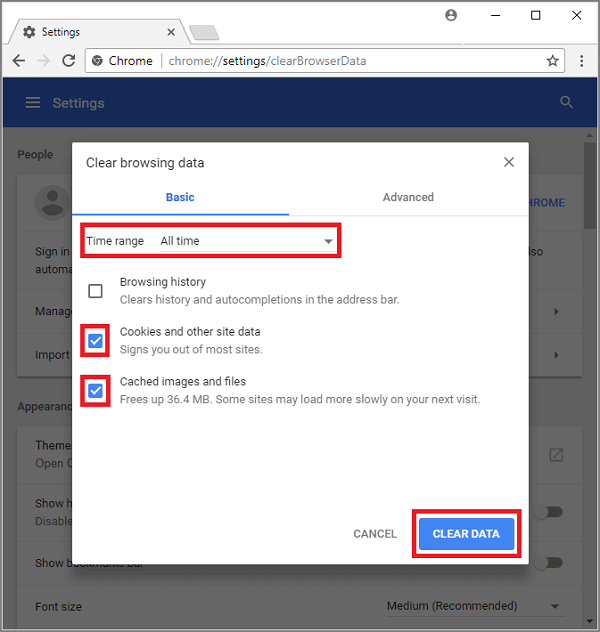
Task: Open the Chrome three-dot menu
Action: [x=582, y=61]
